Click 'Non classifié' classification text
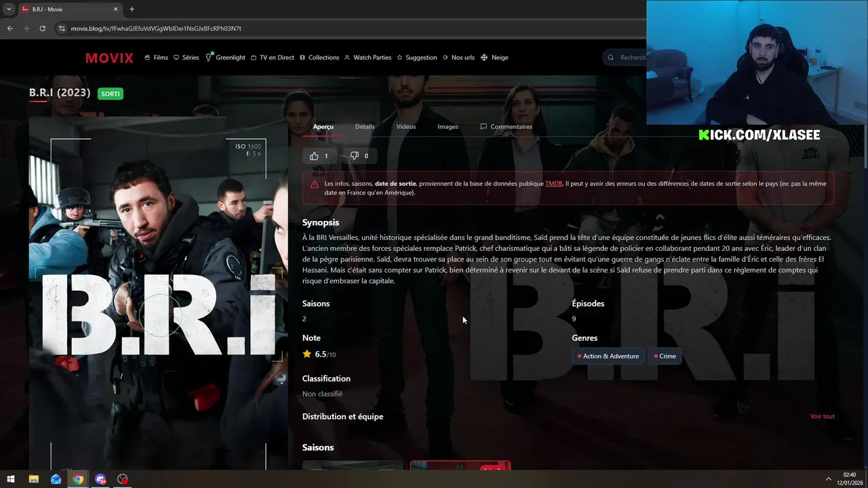Screen dimensions: 868x488 [322, 394]
